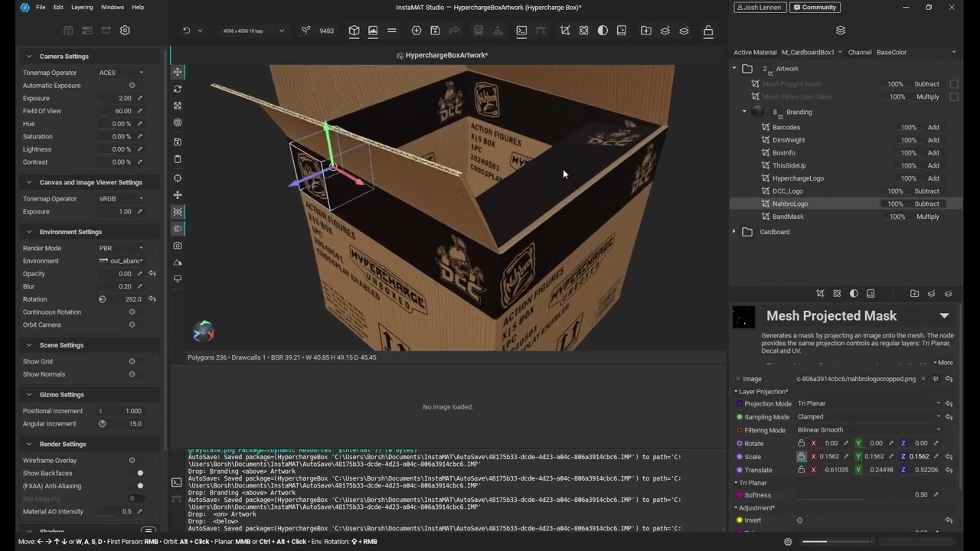Click the presentation screen icon in viewport toolbar
The width and height of the screenshot is (980, 551).
pyautogui.click(x=178, y=279)
